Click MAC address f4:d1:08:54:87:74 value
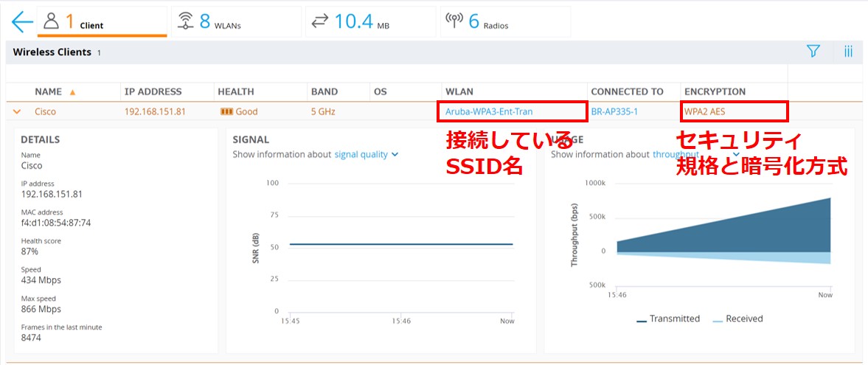Viewport: 868px width, 365px height. coord(56,223)
